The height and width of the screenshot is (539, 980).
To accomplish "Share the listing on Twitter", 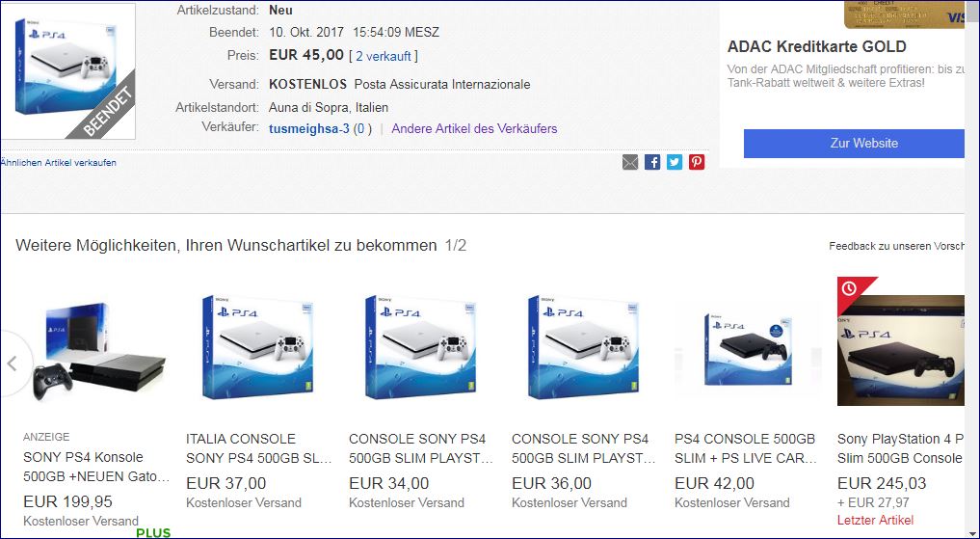I will [675, 162].
